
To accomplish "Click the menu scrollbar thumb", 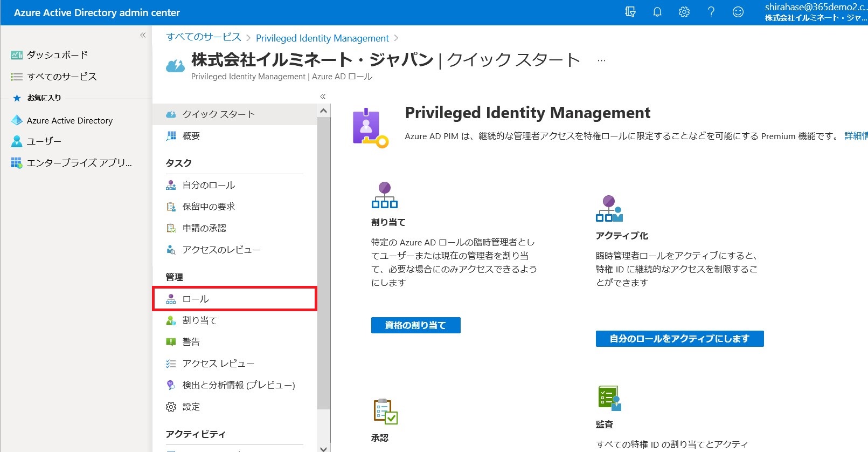I will tap(323, 263).
